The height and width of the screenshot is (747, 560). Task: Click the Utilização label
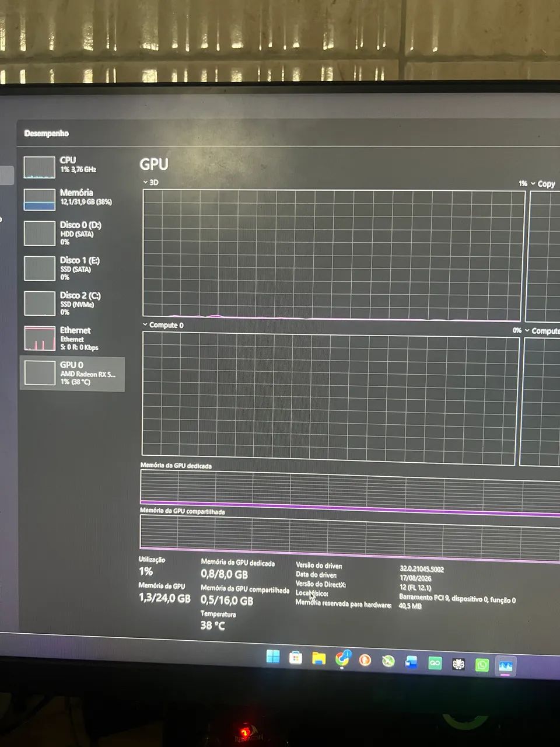pyautogui.click(x=152, y=560)
